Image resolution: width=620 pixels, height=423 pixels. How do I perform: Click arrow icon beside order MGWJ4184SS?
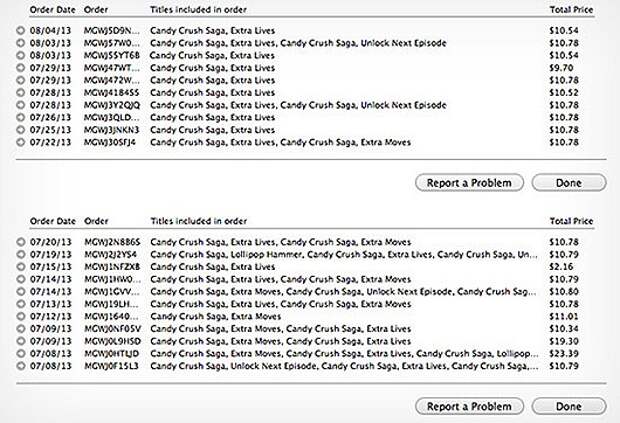[21, 93]
